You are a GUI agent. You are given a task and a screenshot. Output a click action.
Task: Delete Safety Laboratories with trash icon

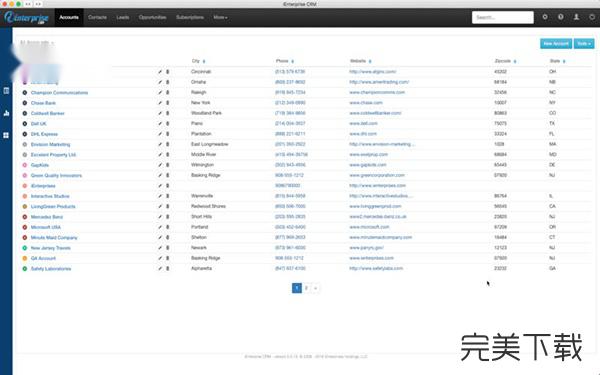pos(167,268)
